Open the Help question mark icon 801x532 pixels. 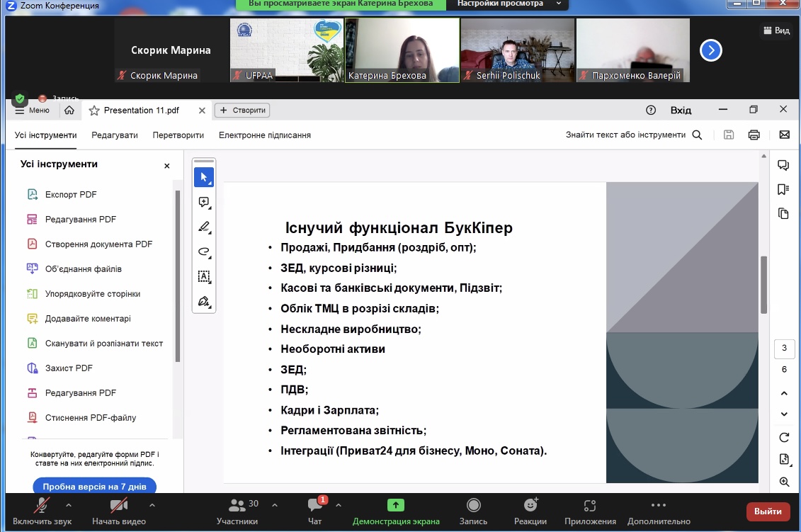[651, 110]
